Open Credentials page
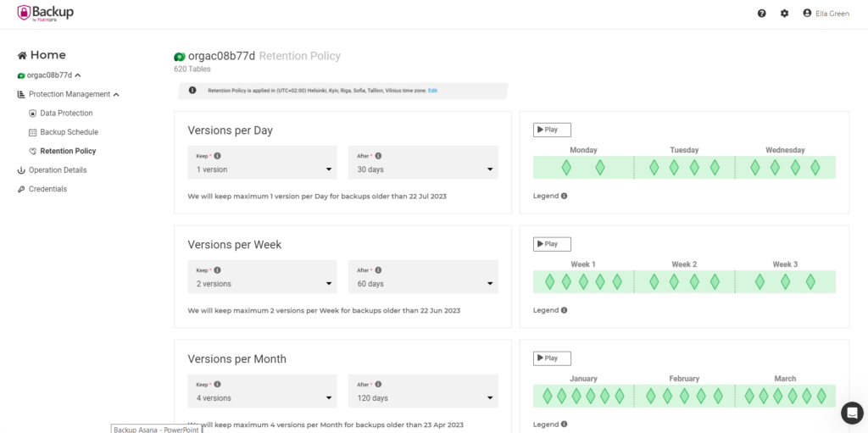This screenshot has height=433, width=868. [x=47, y=189]
